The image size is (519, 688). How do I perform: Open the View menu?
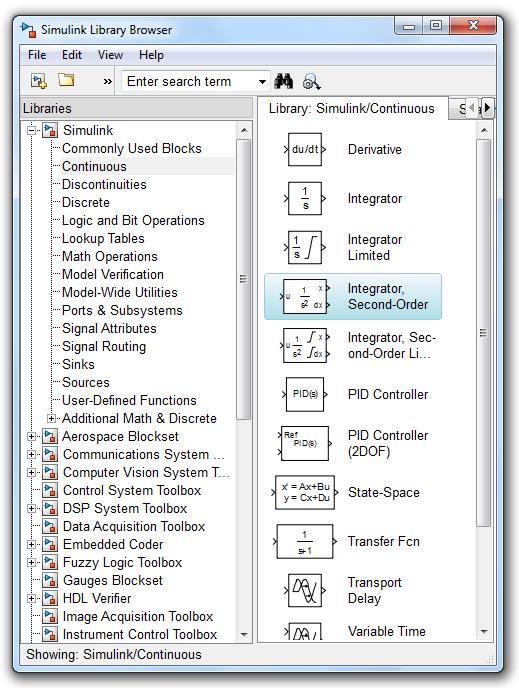click(110, 55)
